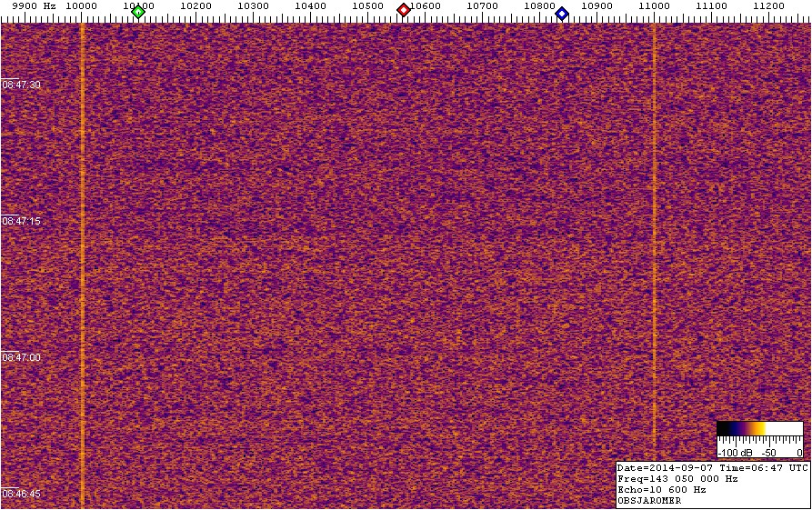
Task: Click the 10700 frequency ruler label
Action: (x=482, y=5)
